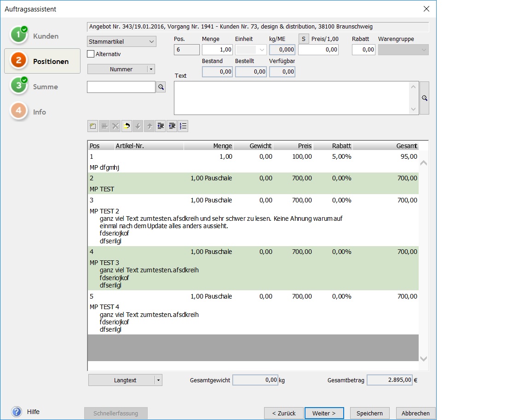Viewport: 530px width, 420px height.
Task: Toggle the Alternativ checkbox
Action: (91, 54)
